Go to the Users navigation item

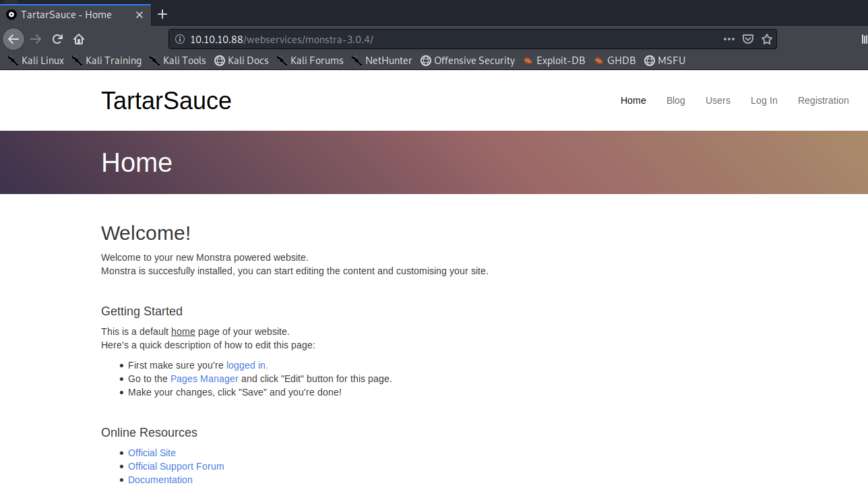(x=718, y=100)
